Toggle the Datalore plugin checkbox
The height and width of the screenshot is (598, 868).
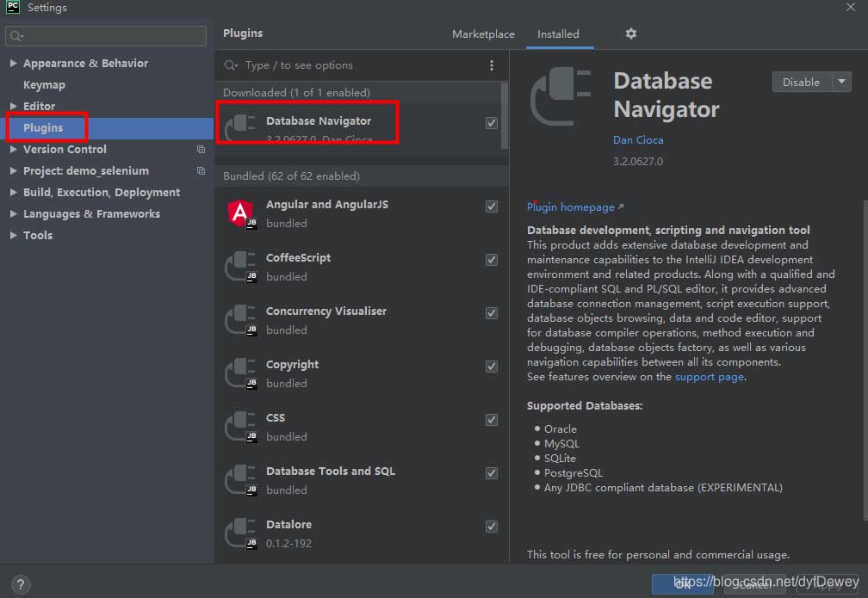click(x=491, y=527)
